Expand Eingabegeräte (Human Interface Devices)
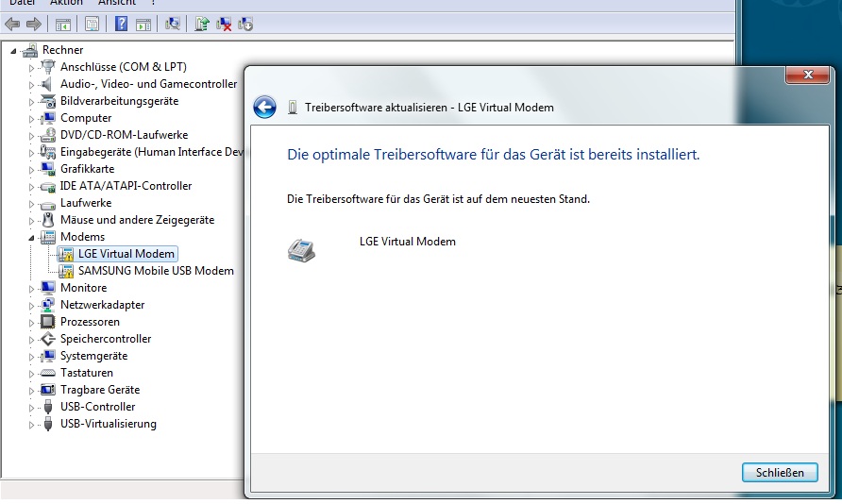Screen dimensions: 842x504 [31, 153]
